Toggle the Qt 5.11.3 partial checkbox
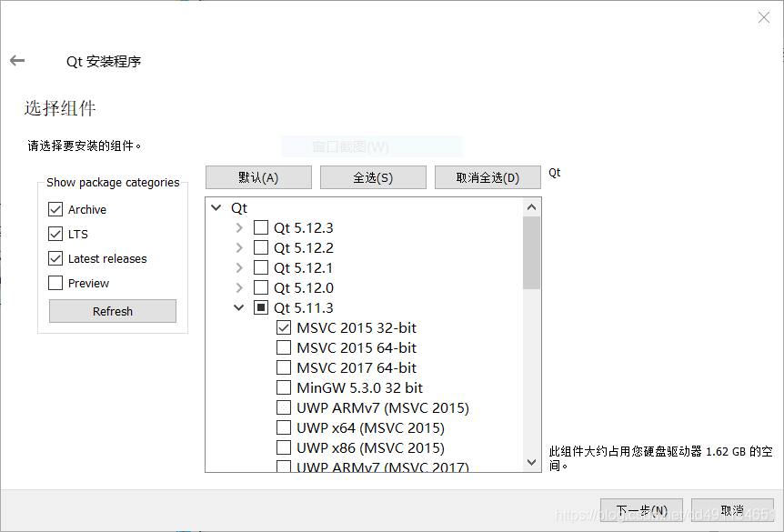Screen dimensions: 784x532 tap(261, 307)
